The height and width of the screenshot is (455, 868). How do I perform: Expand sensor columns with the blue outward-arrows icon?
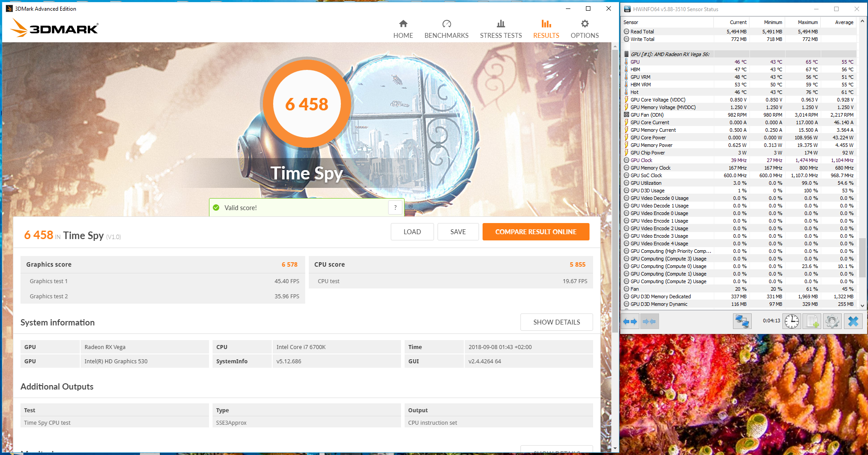(x=630, y=321)
